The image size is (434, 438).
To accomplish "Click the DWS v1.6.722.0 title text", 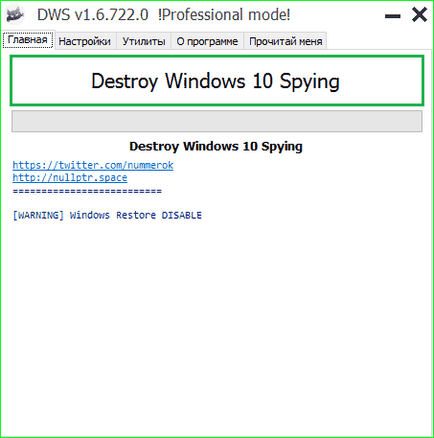I will click(x=93, y=15).
